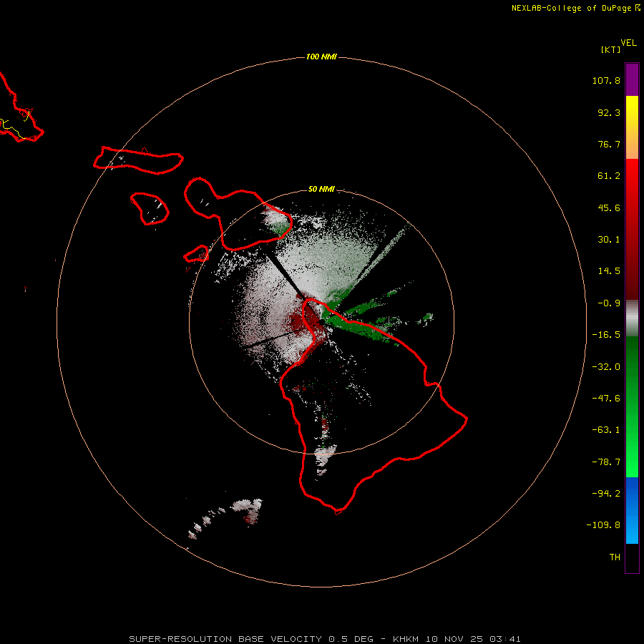Screen dimensions: 644x644
Task: Click the -94.2 velocity scale value
Action: (x=606, y=493)
